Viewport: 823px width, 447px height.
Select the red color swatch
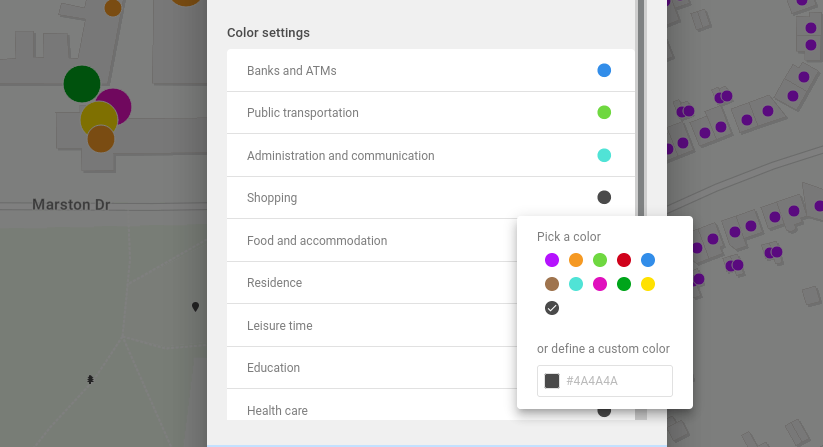[x=624, y=260]
